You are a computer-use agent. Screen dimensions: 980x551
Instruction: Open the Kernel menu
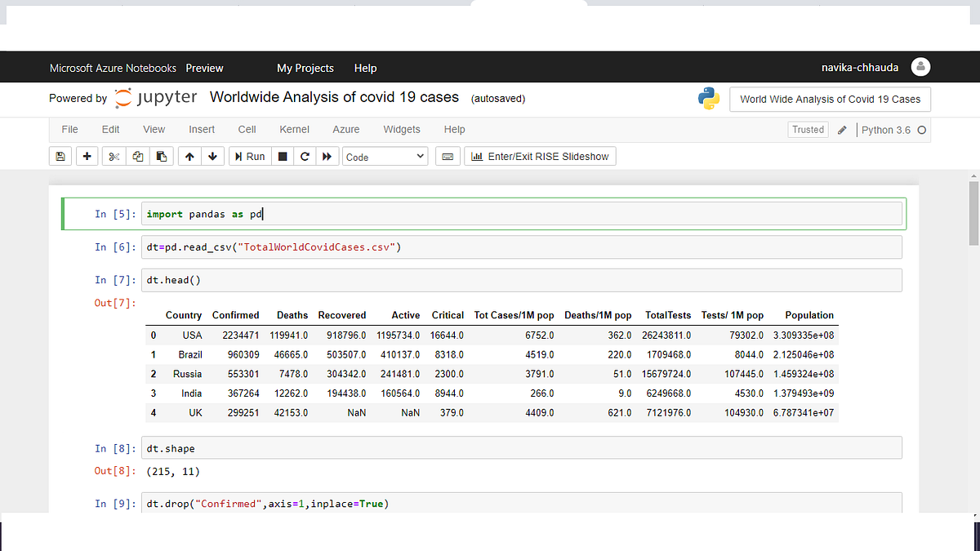pyautogui.click(x=294, y=129)
